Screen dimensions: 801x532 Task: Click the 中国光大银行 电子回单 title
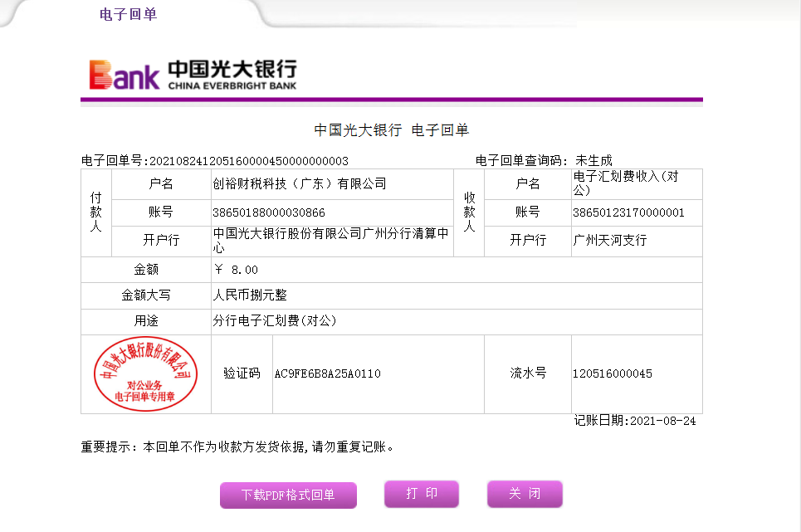[392, 130]
